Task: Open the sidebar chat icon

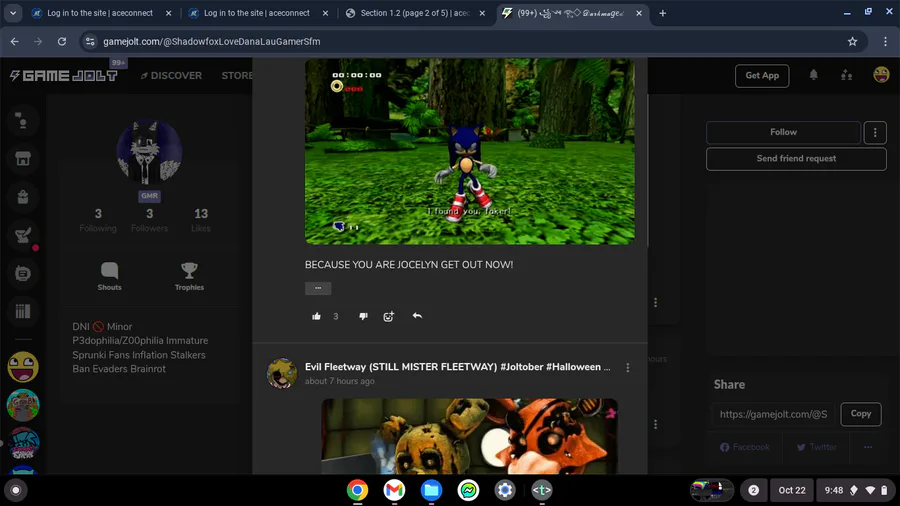Action: (x=23, y=274)
